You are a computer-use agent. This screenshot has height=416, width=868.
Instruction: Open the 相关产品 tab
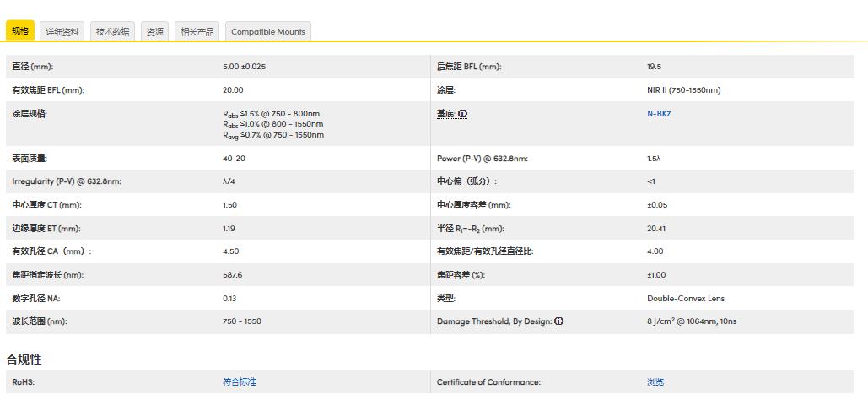197,31
